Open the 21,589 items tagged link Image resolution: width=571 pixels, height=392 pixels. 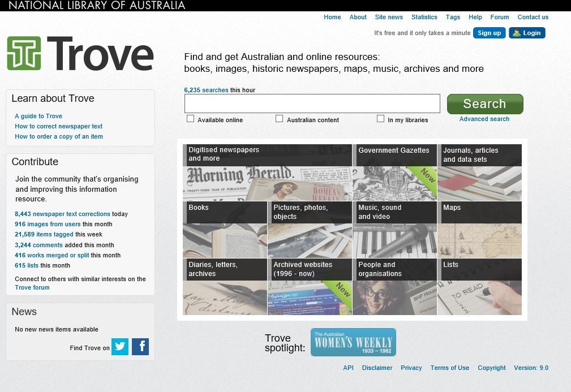pos(44,234)
